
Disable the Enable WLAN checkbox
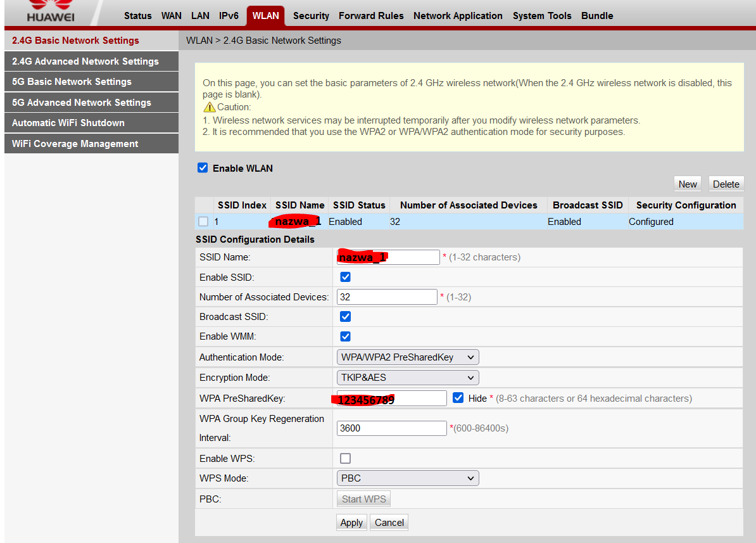203,167
